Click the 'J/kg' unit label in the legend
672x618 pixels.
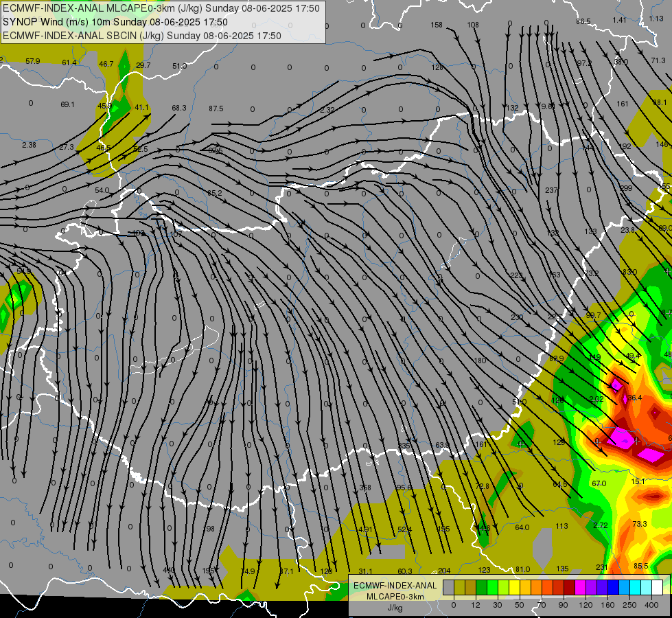tap(395, 608)
